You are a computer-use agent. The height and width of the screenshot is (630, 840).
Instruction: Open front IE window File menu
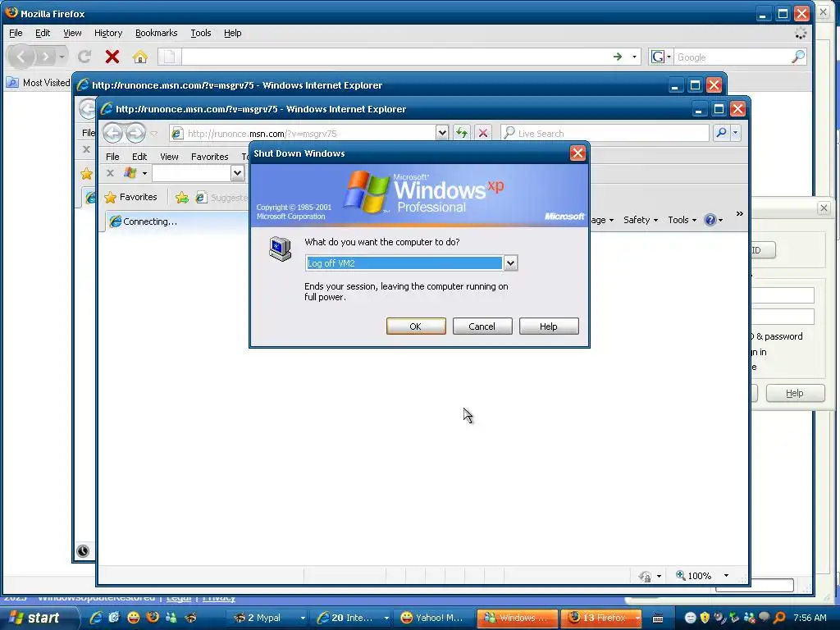[112, 157]
